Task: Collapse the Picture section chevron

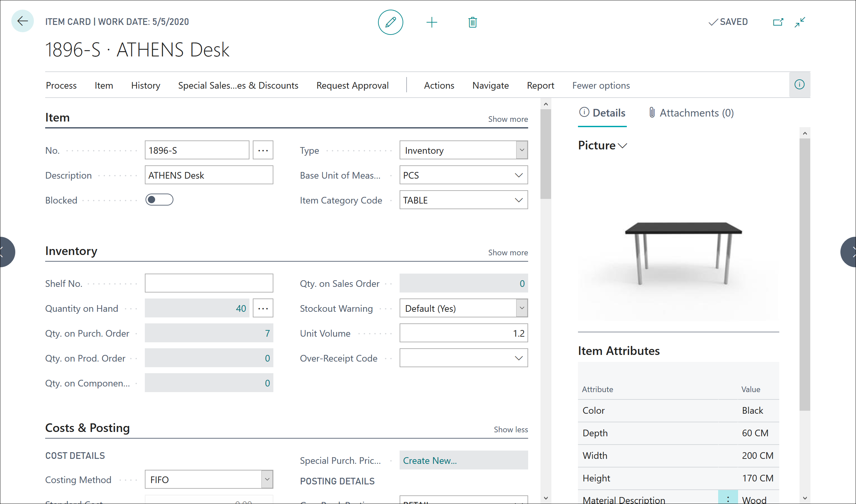Action: click(623, 146)
